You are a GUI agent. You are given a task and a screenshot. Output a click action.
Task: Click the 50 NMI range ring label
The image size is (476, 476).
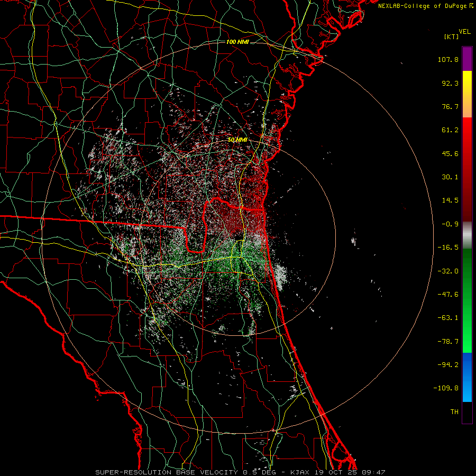[x=237, y=140]
